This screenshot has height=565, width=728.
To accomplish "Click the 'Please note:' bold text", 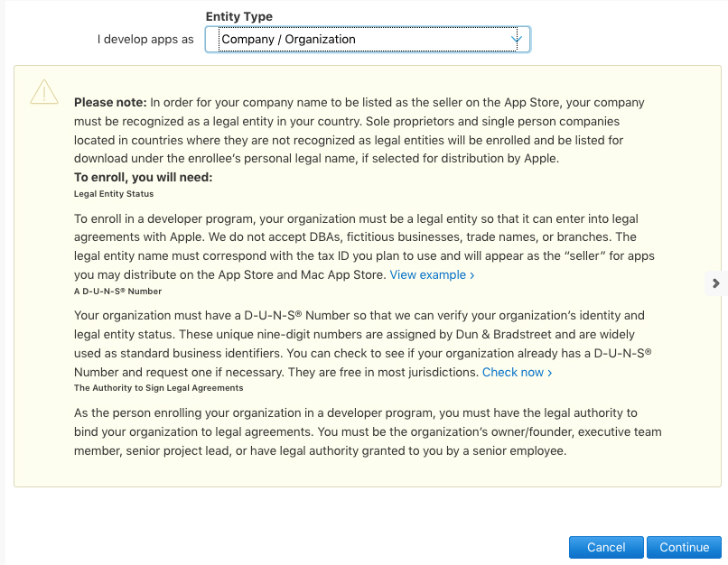I will [x=110, y=102].
